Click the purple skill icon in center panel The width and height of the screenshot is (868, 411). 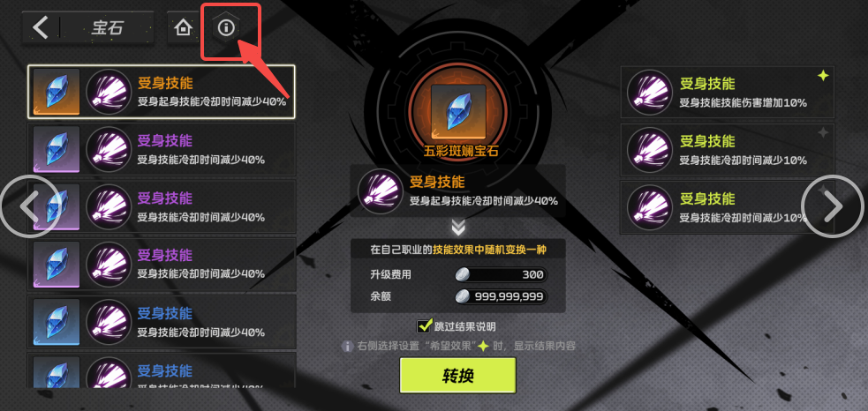click(381, 191)
